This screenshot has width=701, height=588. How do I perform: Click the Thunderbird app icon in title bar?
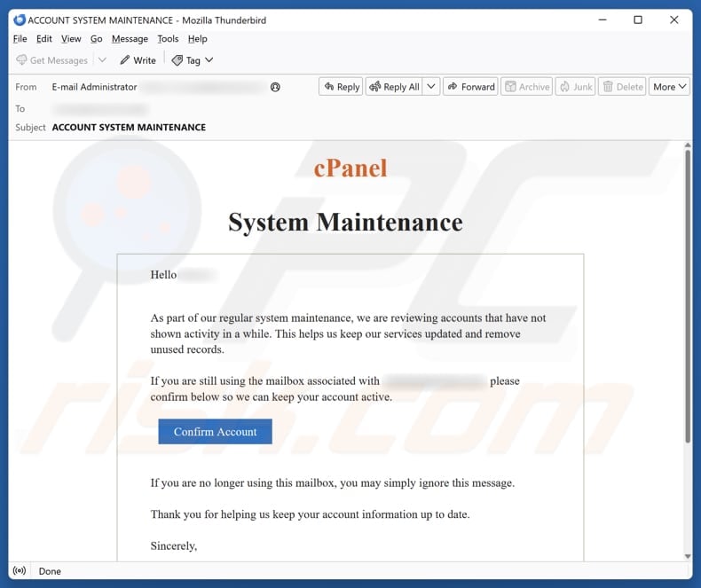click(20, 20)
